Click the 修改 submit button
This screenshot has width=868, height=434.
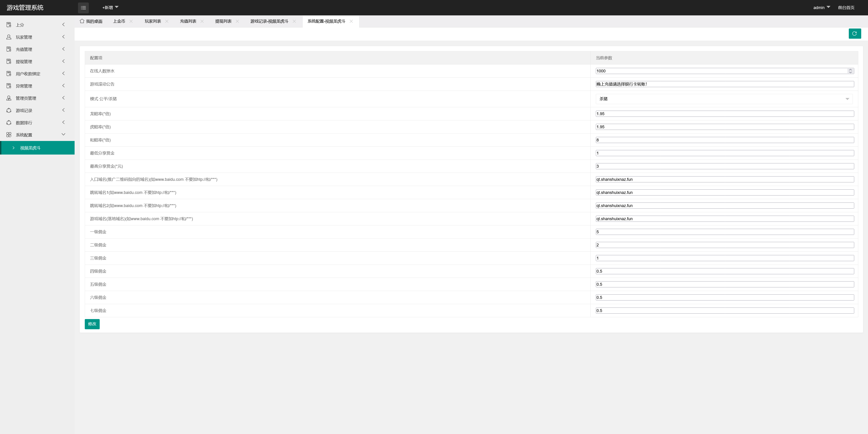[92, 324]
